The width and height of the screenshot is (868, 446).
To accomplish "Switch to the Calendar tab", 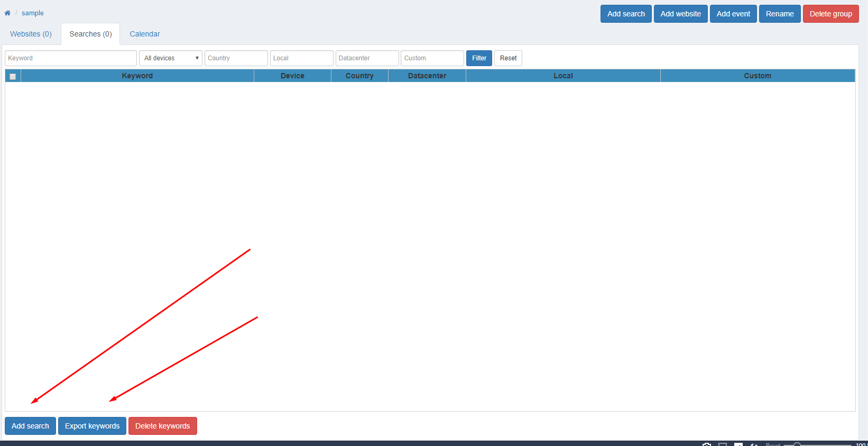I will point(145,34).
